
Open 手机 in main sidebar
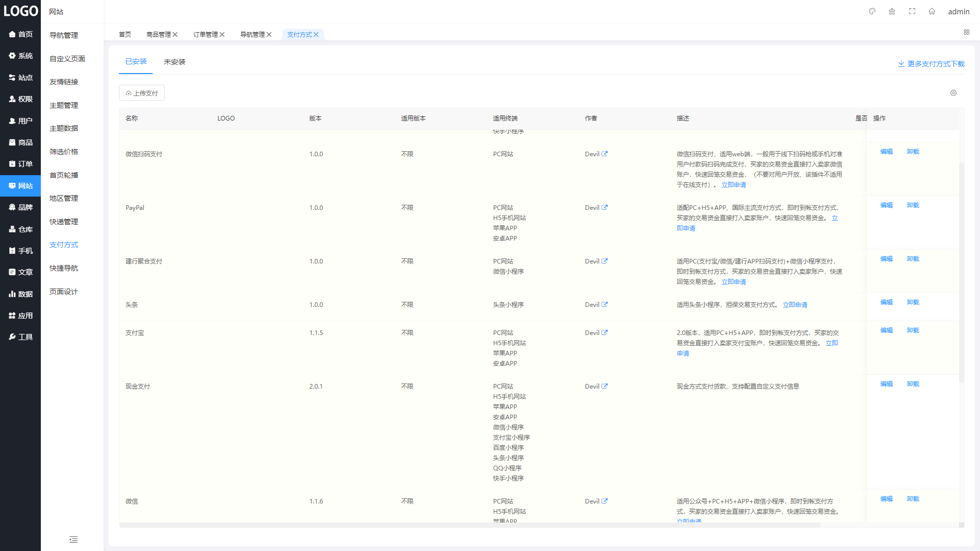coord(20,251)
